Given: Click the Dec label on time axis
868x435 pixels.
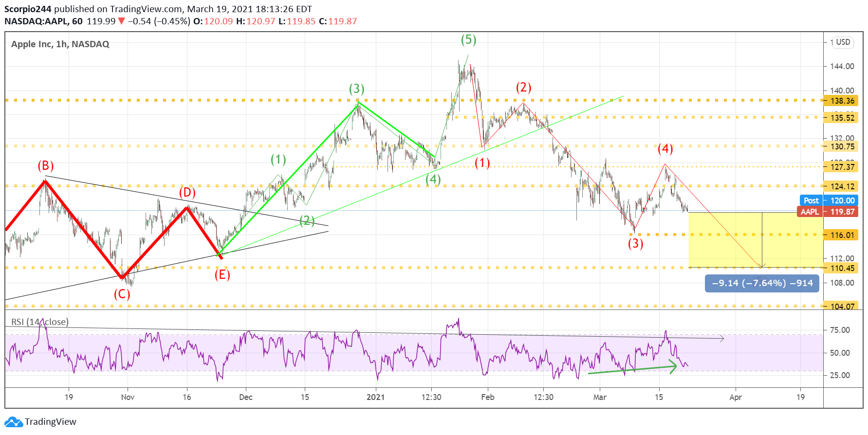Looking at the screenshot, I should [246, 397].
